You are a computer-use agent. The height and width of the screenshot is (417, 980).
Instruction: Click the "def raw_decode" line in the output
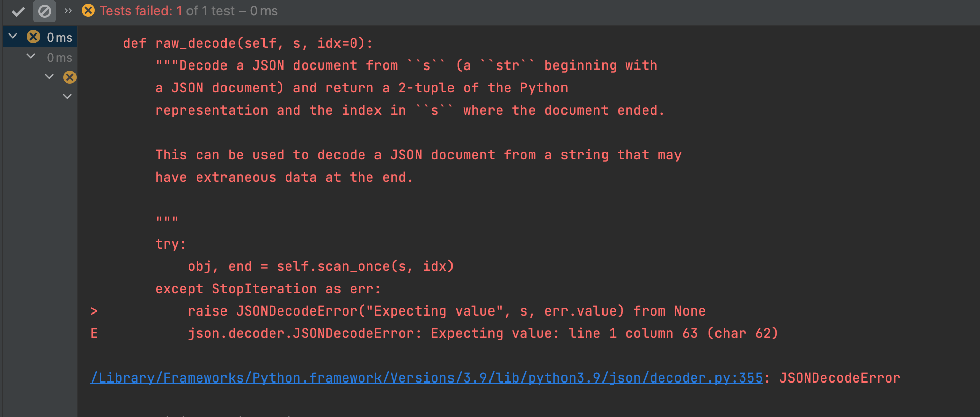pyautogui.click(x=247, y=44)
